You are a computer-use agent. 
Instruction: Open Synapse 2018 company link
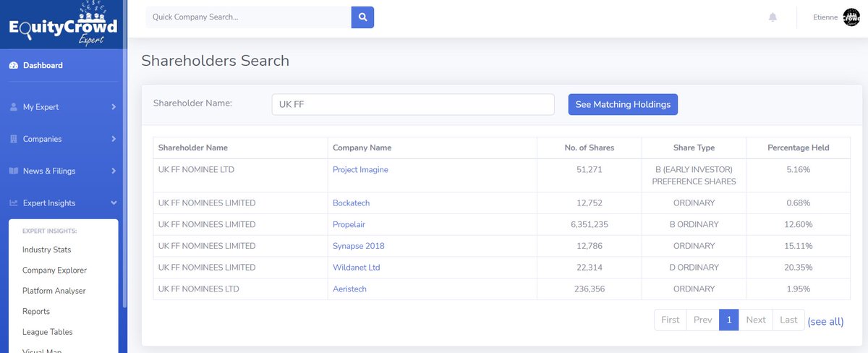tap(359, 246)
